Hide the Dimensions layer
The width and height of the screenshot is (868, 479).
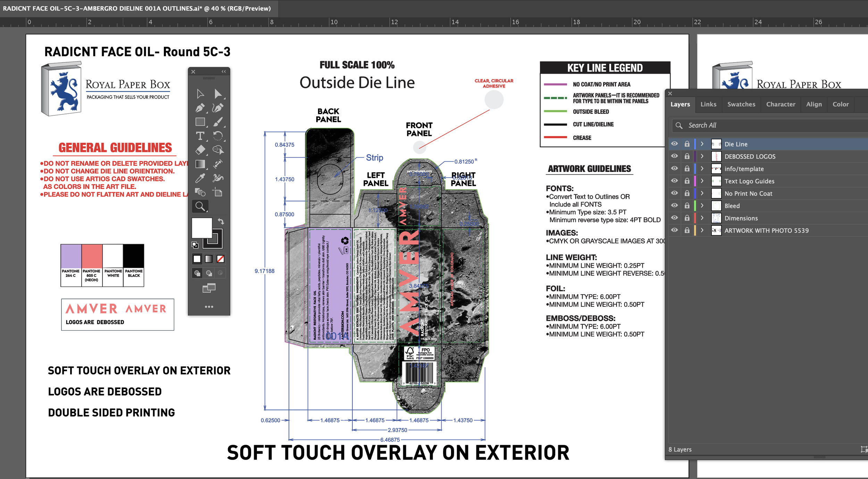[x=674, y=218]
